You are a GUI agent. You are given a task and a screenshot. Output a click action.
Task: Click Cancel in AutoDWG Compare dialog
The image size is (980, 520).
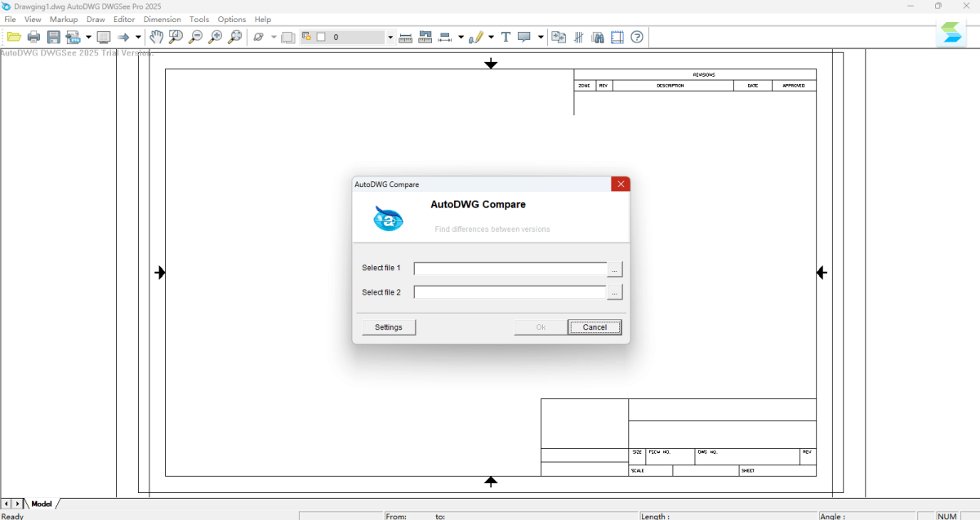(595, 327)
